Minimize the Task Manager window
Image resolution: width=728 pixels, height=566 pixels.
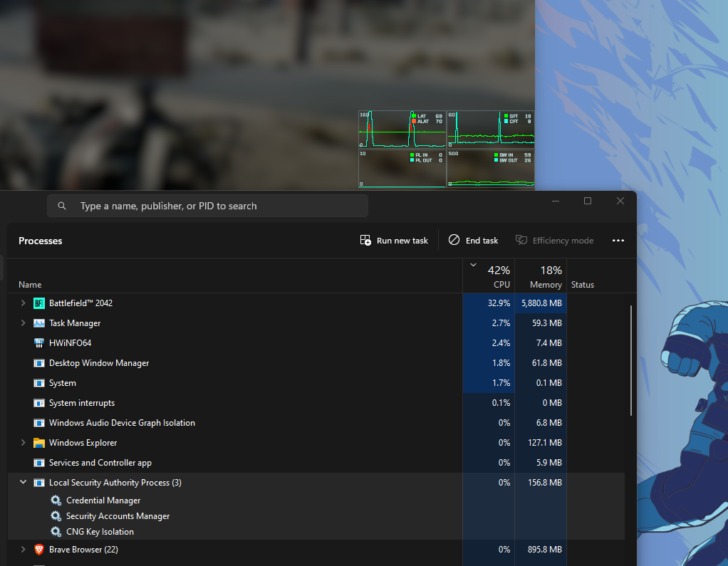click(x=556, y=201)
